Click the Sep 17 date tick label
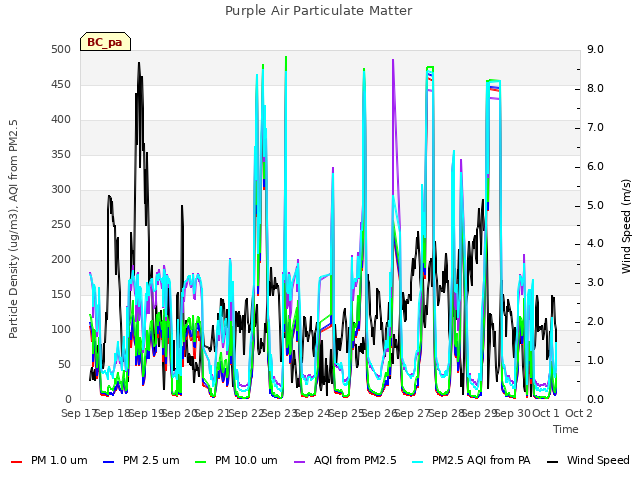Screen dimensions: 640x480 [78, 413]
